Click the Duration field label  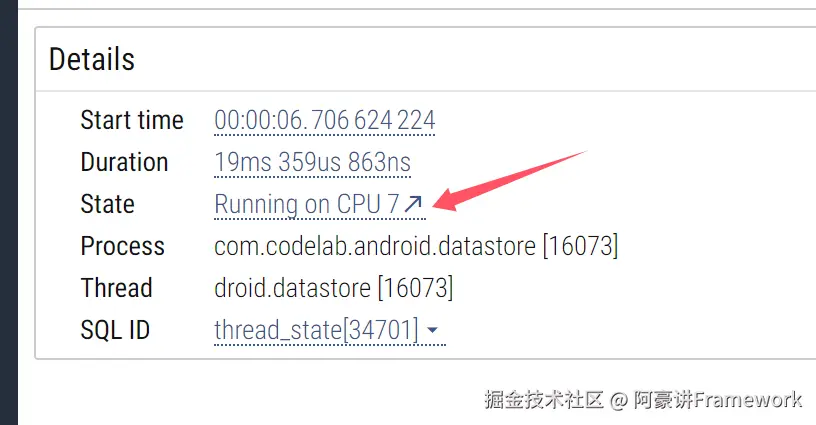pyautogui.click(x=124, y=163)
